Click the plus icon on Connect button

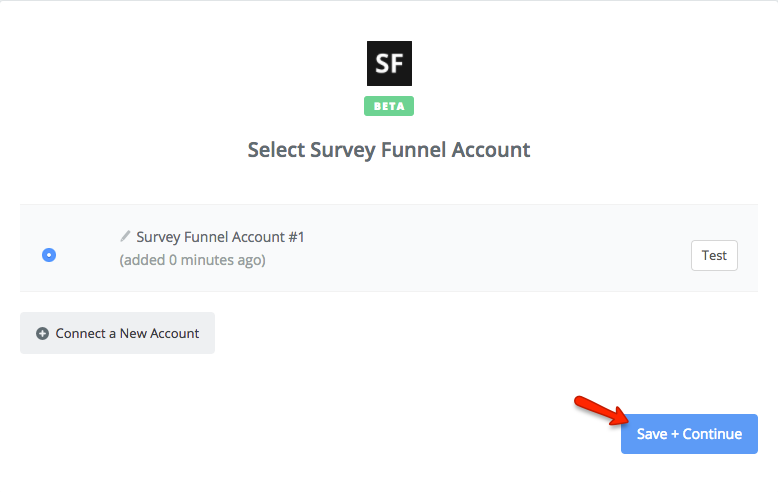pos(42,334)
